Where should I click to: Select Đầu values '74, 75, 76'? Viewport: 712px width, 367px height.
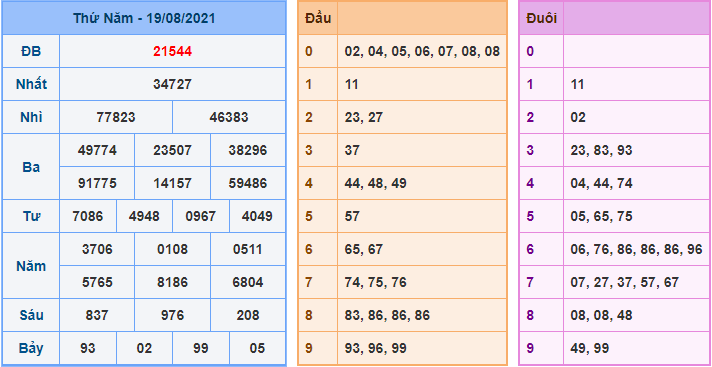(376, 282)
